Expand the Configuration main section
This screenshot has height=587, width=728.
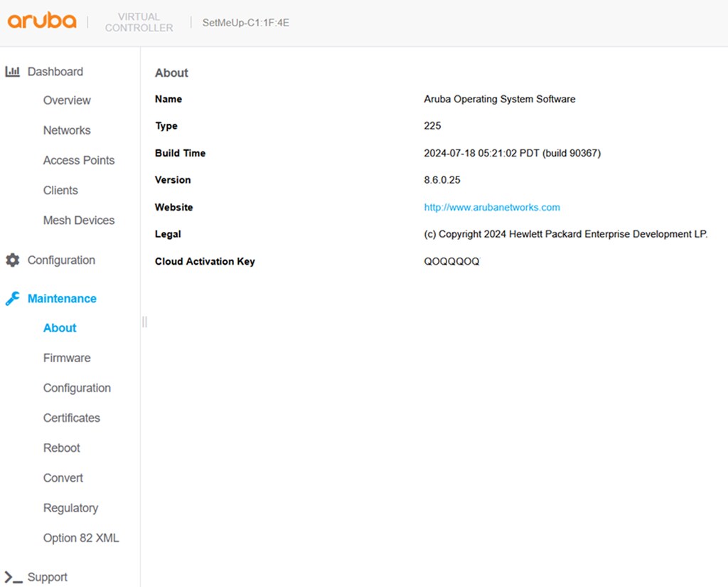(61, 260)
